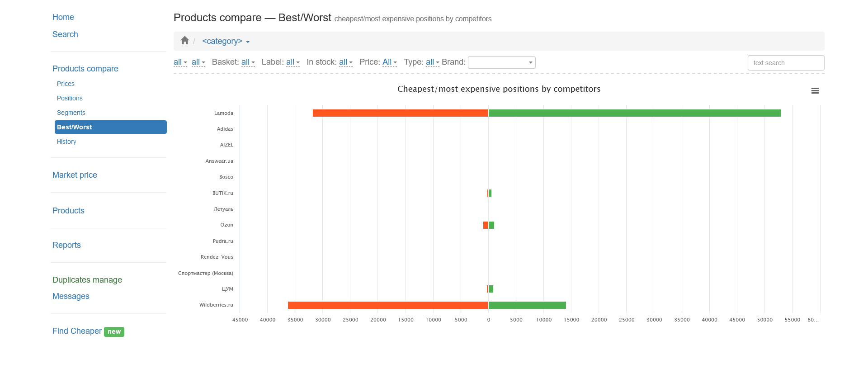The height and width of the screenshot is (383, 868).
Task: Open Find Cheaper page
Action: (x=77, y=331)
